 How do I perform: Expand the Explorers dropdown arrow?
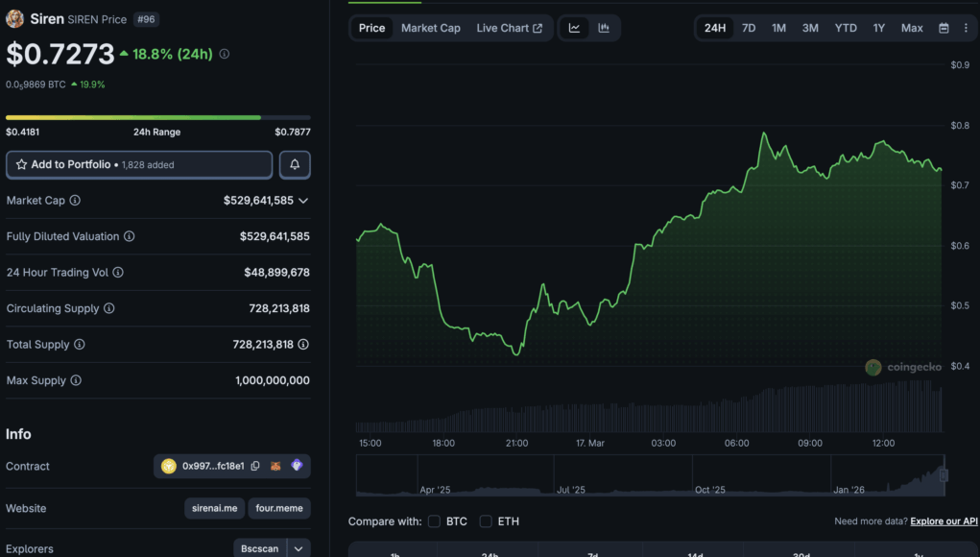click(x=299, y=548)
